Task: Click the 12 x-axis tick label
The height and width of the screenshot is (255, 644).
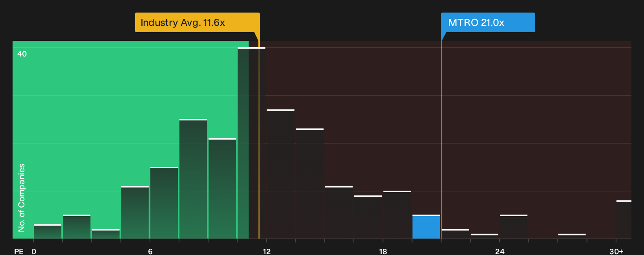Action: (x=267, y=251)
